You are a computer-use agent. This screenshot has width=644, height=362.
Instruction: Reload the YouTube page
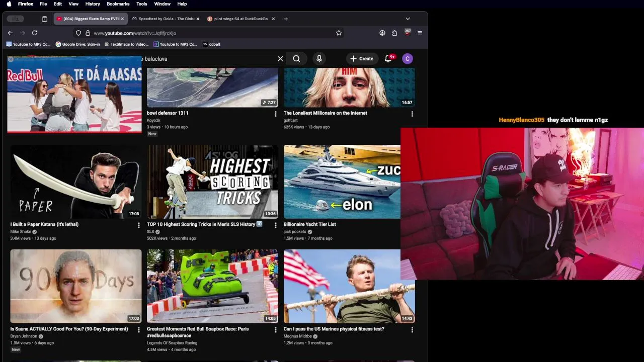pos(35,33)
